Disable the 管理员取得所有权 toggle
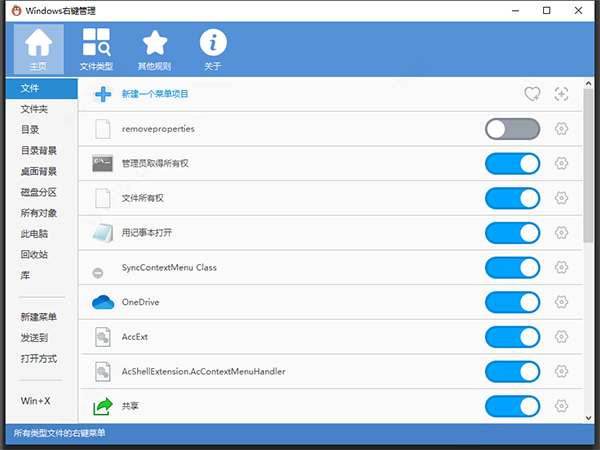Screen dimensions: 600x450 [512, 164]
